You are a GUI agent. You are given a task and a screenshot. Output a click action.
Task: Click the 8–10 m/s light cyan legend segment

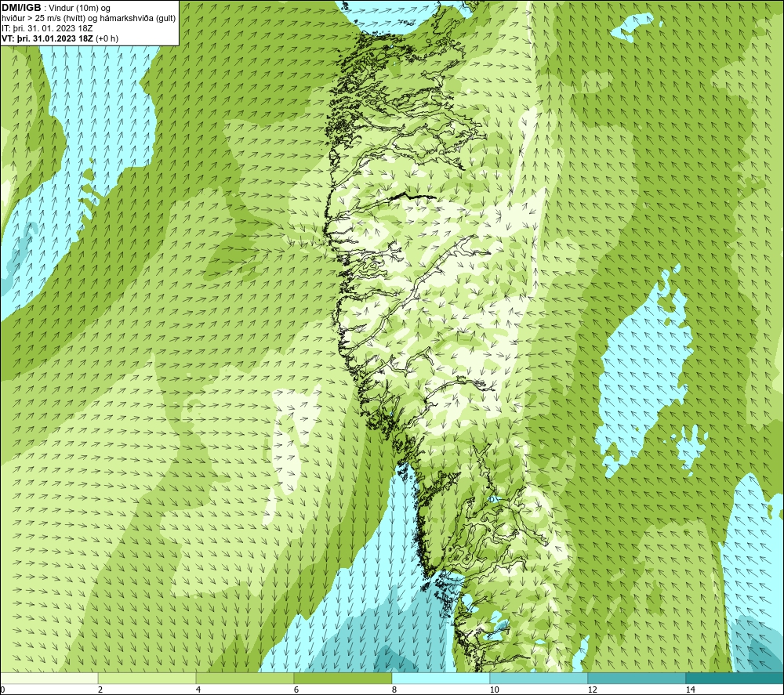pyautogui.click(x=441, y=678)
